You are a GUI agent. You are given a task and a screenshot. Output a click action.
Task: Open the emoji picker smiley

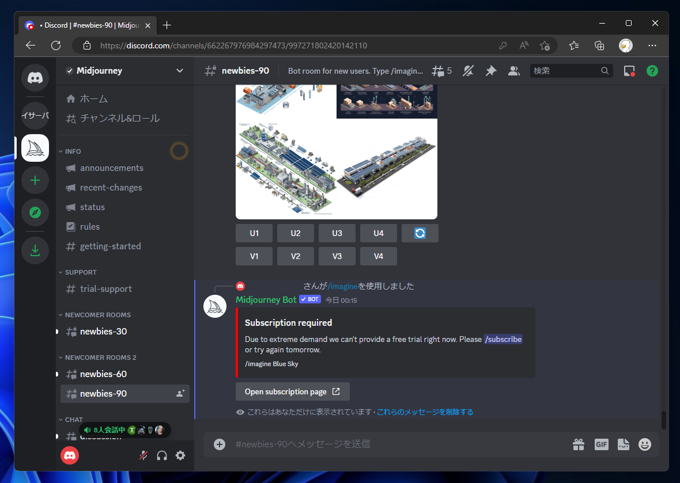pos(645,444)
